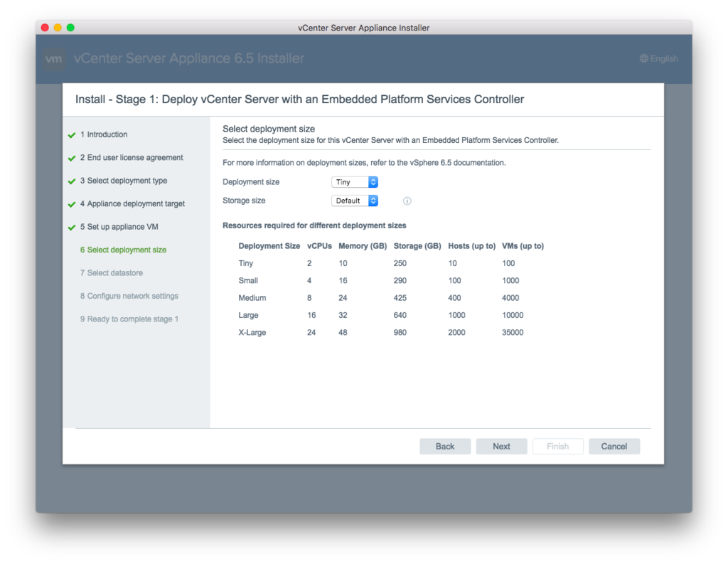Click VMs value 10000 for Large

click(x=513, y=315)
